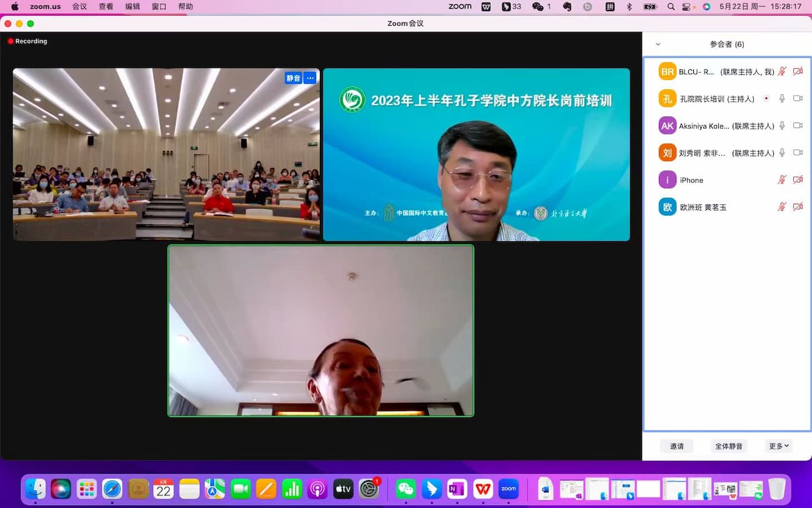Image resolution: width=812 pixels, height=508 pixels.
Task: Open the 会议 menu
Action: [x=79, y=7]
